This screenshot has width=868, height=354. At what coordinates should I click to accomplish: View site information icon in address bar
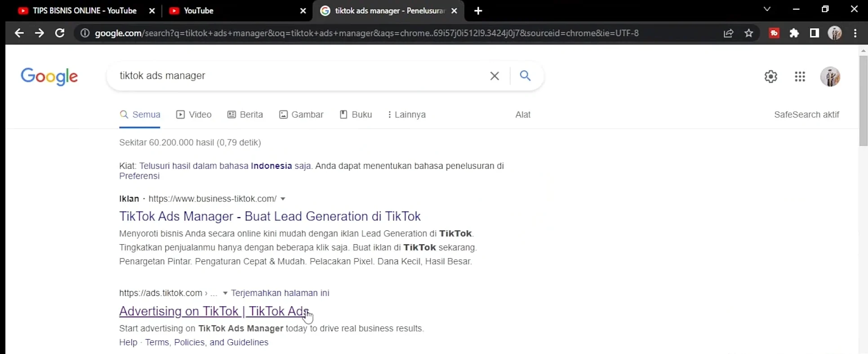85,33
